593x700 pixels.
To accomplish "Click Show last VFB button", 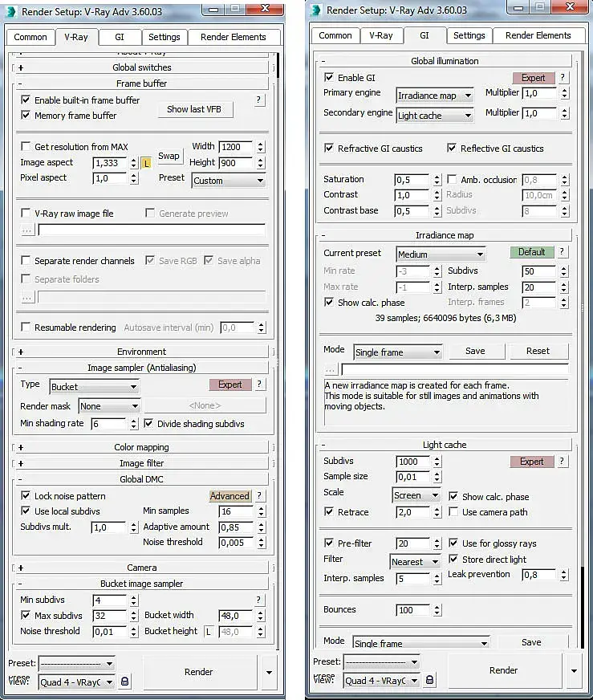I will (194, 109).
